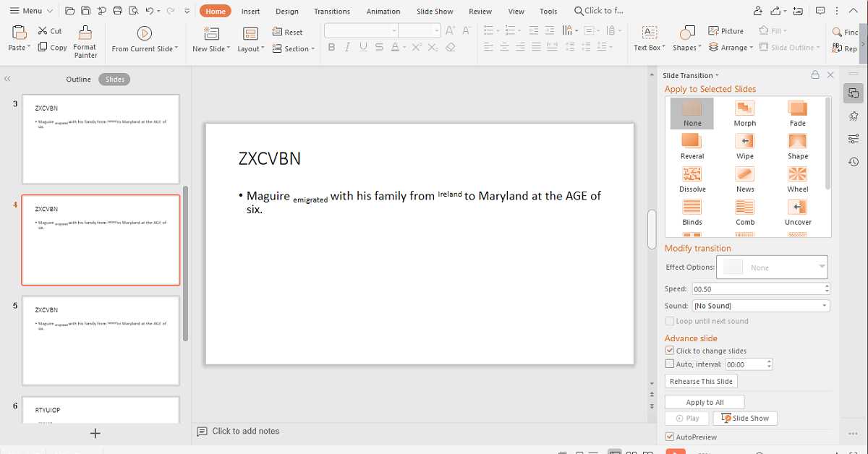Select slide 5 thumbnail
The image size is (868, 454).
coord(101,340)
